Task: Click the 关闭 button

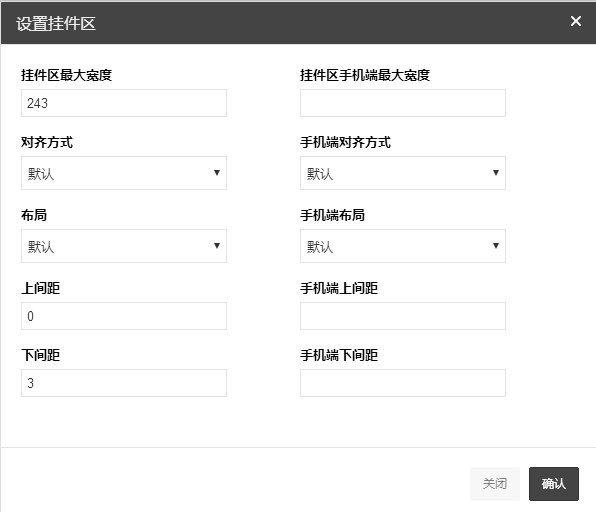Action: click(x=495, y=484)
